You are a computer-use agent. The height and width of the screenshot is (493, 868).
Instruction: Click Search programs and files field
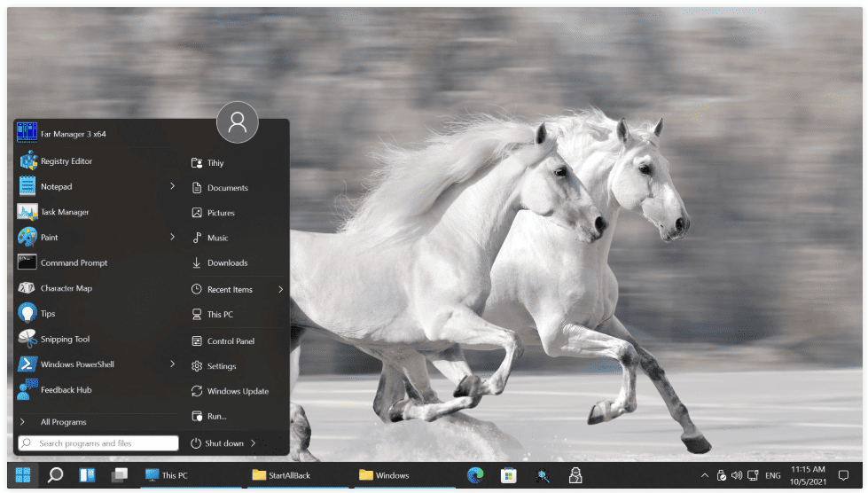98,443
